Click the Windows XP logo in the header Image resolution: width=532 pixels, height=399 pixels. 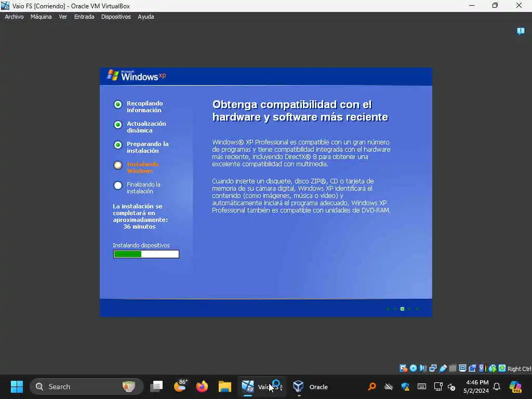[x=137, y=75]
